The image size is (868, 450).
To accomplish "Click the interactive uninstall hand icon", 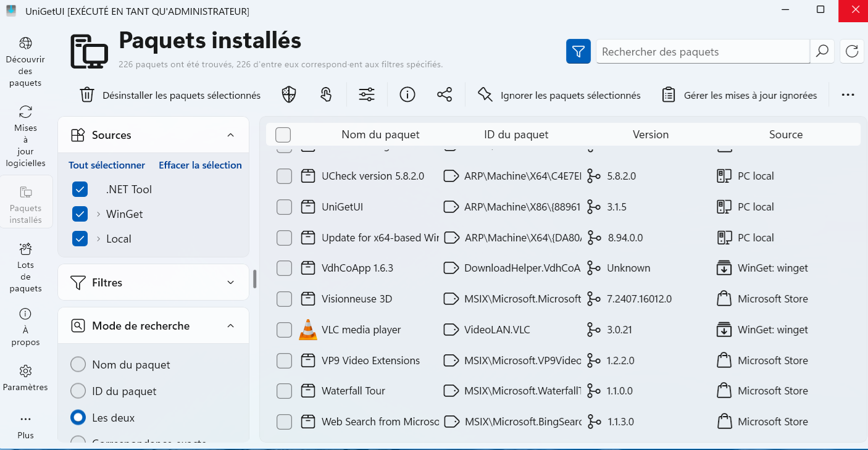I will point(326,94).
